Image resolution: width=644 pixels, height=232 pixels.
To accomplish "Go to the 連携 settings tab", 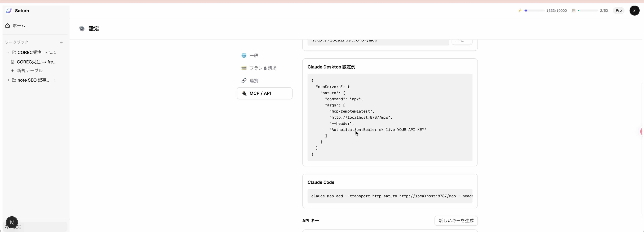I will (x=254, y=81).
